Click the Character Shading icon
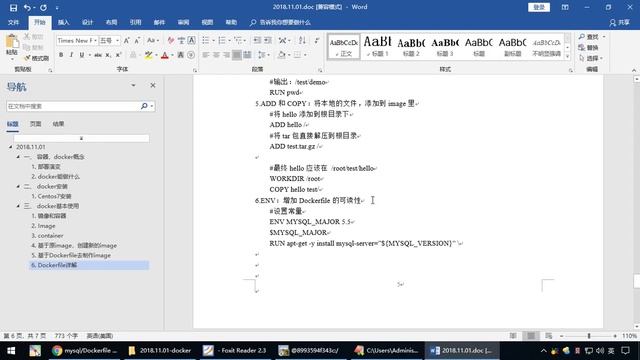Viewport: 640px width, 360px height. click(x=180, y=55)
